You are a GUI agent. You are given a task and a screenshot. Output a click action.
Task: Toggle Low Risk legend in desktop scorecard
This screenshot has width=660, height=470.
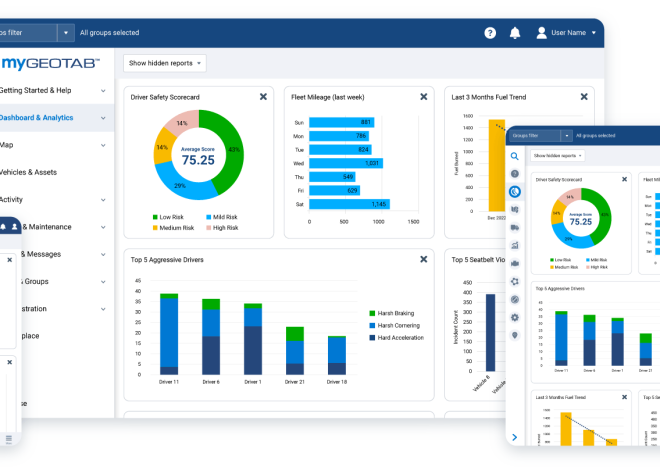click(x=168, y=217)
